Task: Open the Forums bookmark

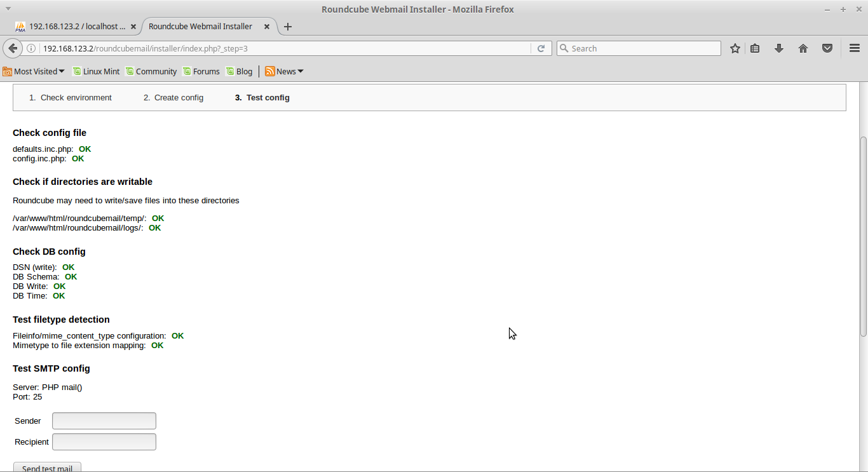Action: (x=201, y=71)
